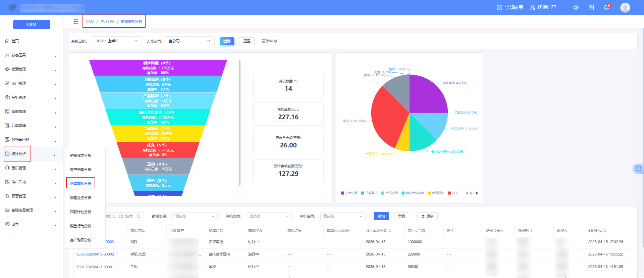The width and height of the screenshot is (644, 278).
Task: Toggle the 初步沟通 legend item in the pie chart
Action: (x=349, y=193)
